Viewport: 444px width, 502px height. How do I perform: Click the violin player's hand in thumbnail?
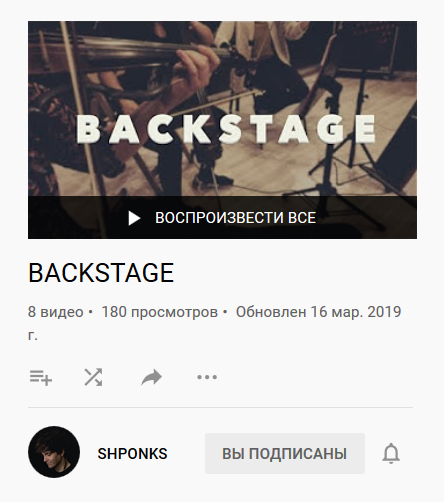click(195, 65)
